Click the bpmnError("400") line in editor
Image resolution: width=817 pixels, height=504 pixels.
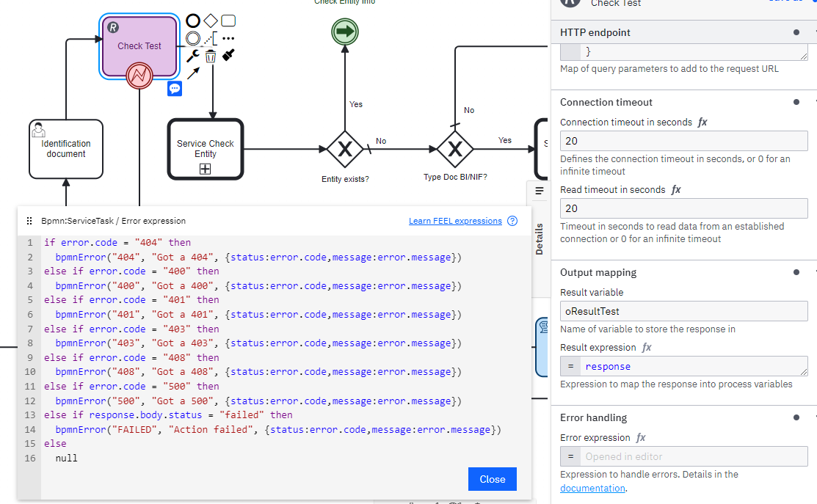tap(258, 286)
